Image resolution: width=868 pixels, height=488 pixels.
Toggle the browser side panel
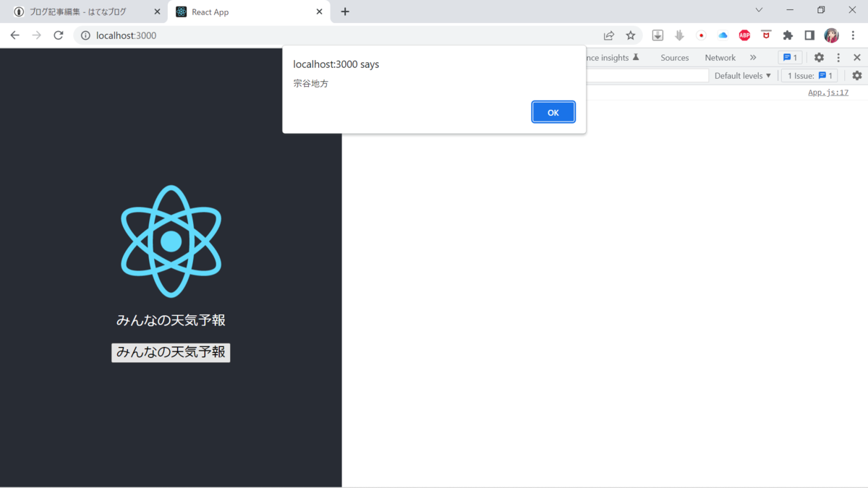click(809, 35)
